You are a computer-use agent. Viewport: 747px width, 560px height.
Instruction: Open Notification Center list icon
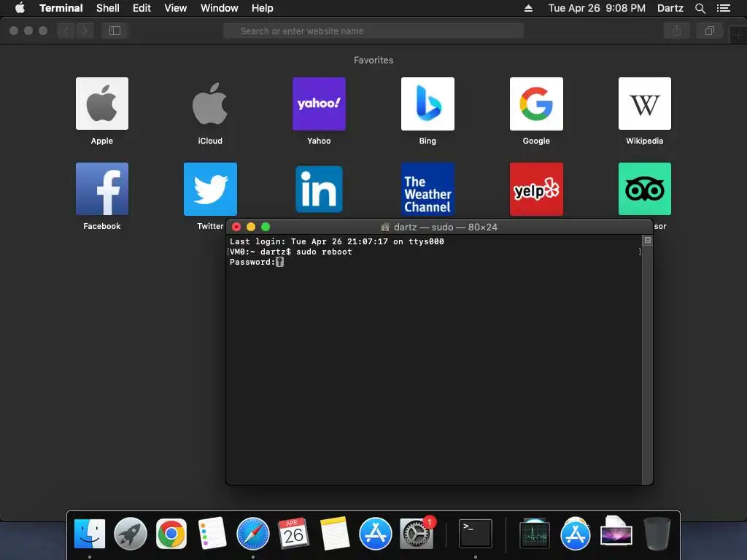[x=723, y=8]
